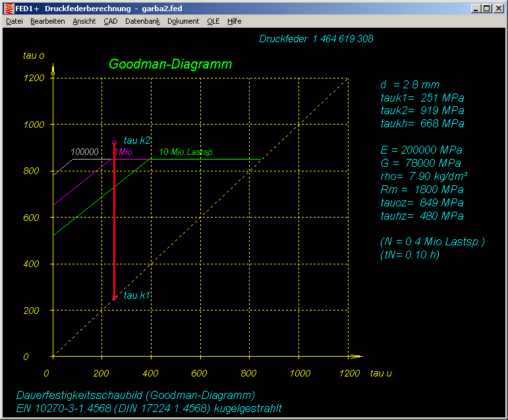Open the OLE menu
This screenshot has width=508, height=420.
coord(213,21)
